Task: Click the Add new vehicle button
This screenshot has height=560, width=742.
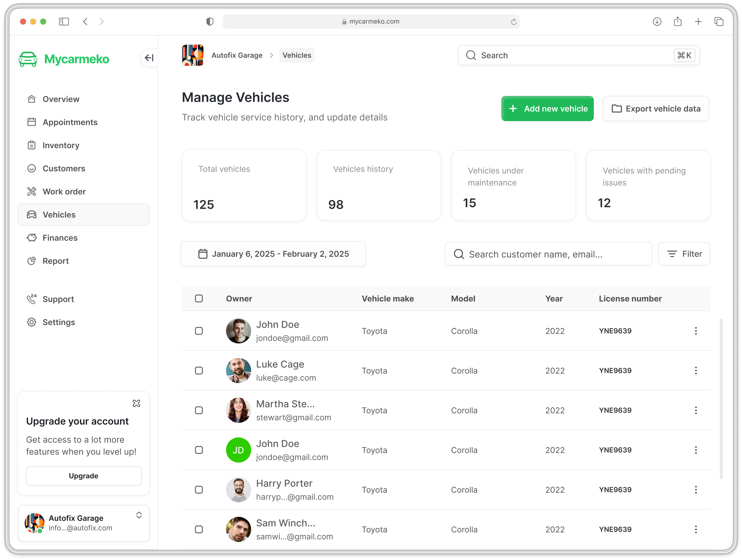Action: (547, 109)
